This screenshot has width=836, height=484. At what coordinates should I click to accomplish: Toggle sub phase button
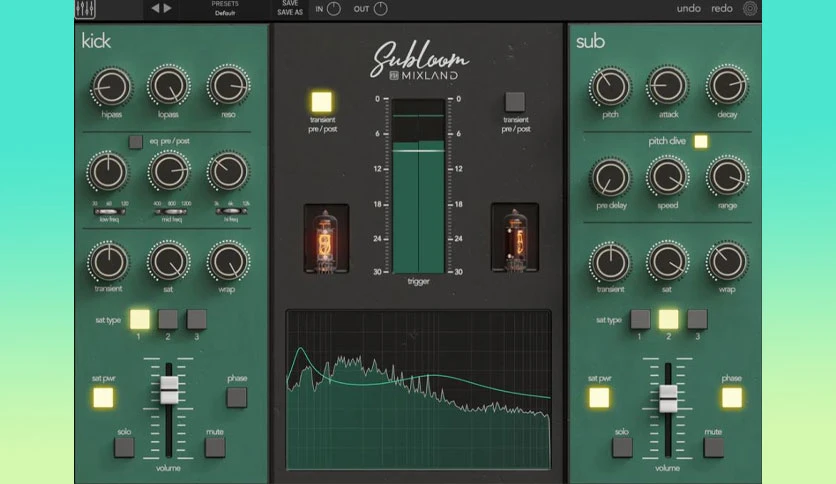tap(732, 398)
